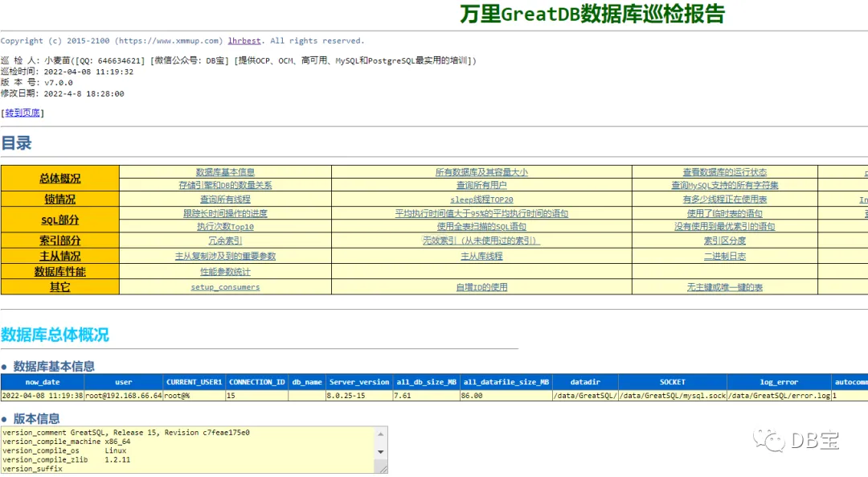Open the 其它 section link
This screenshot has width=868, height=477.
[x=59, y=287]
